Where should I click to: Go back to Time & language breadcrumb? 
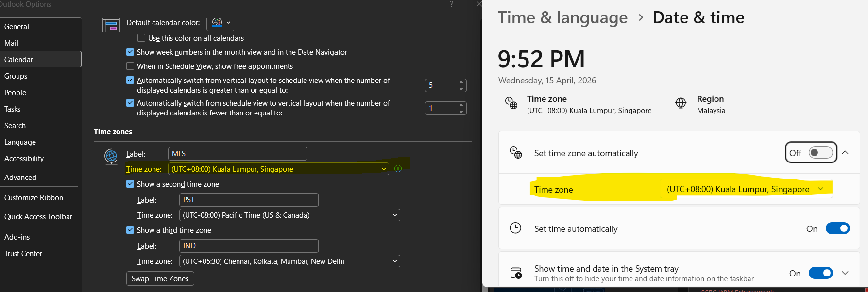coord(562,18)
